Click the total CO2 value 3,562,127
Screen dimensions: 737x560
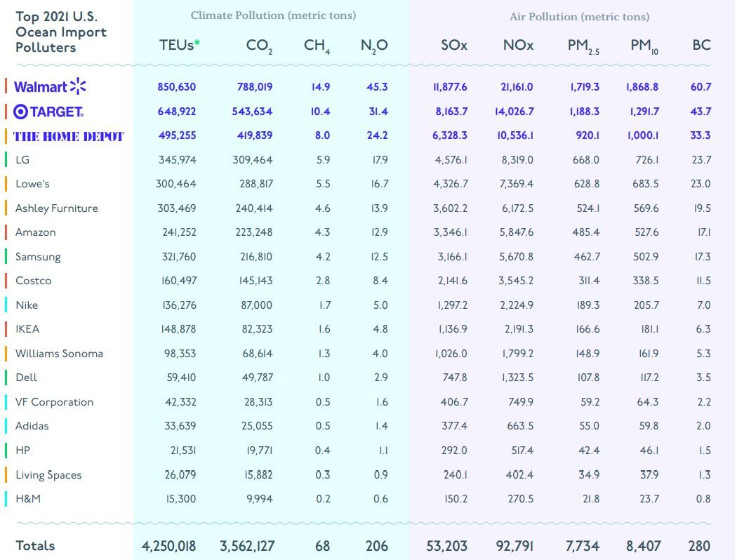247,546
